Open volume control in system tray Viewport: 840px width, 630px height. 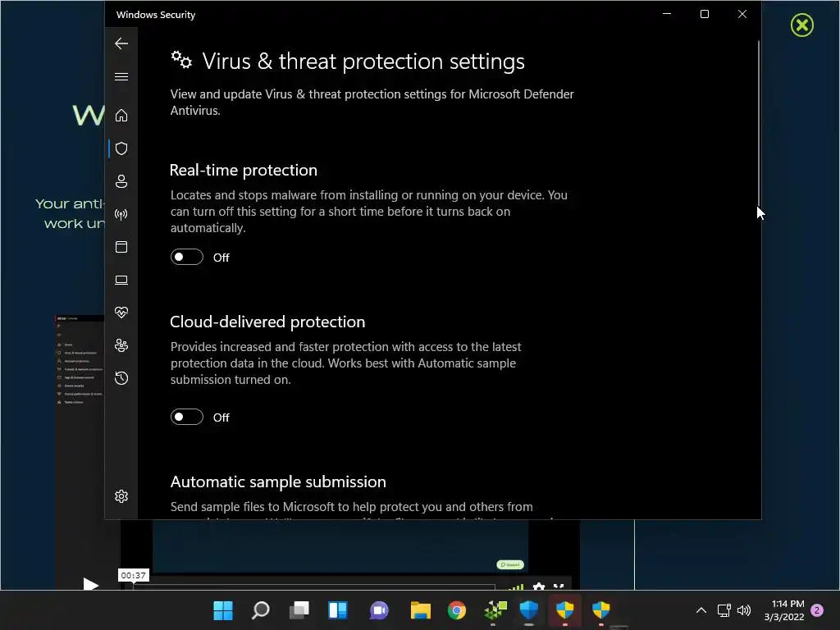(x=744, y=610)
